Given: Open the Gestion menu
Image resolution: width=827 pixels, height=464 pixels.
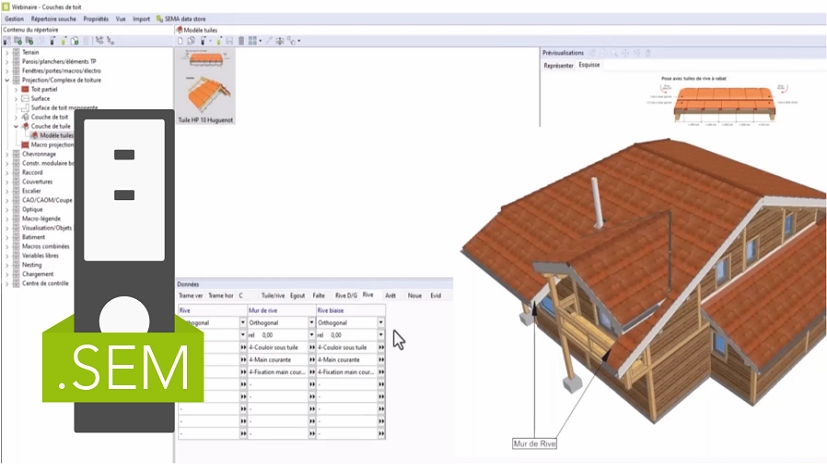Looking at the screenshot, I should coord(14,18).
